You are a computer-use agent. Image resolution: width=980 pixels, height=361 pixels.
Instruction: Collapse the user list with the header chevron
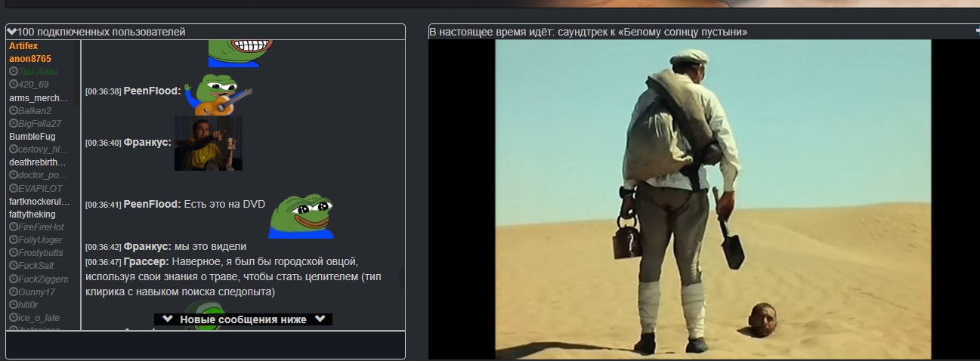[11, 32]
